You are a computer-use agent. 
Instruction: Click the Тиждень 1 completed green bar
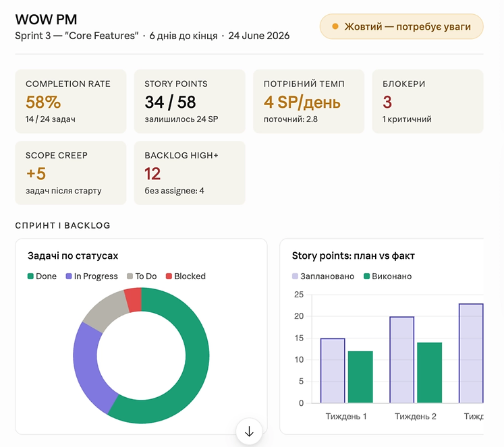[x=360, y=377]
